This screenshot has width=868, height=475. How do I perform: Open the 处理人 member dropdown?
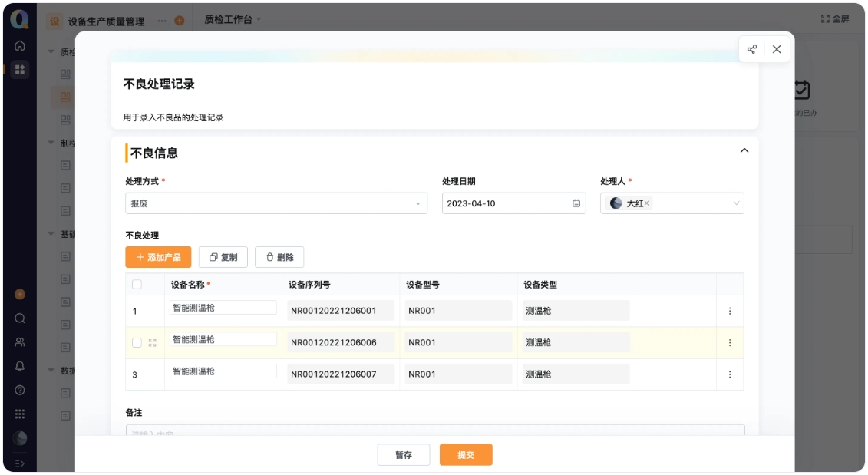click(x=734, y=203)
